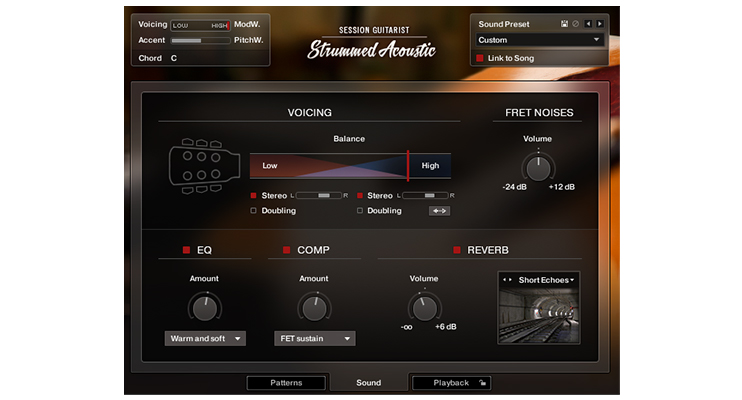Click the guitar headstock icon
Viewport: 742px width, 400px height.
(x=204, y=166)
